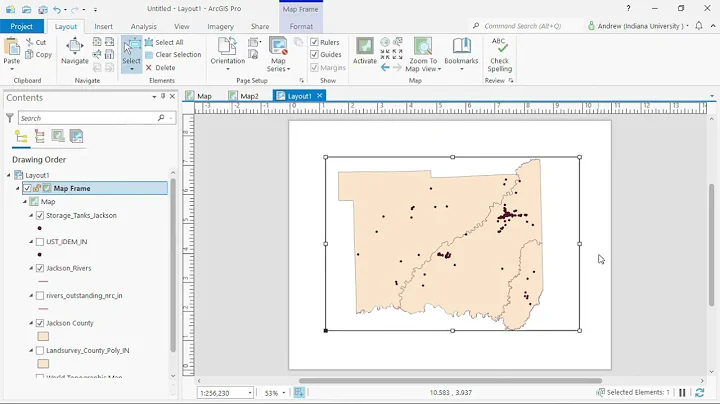The image size is (720, 404).
Task: Close the Layout1 tab
Action: [320, 95]
